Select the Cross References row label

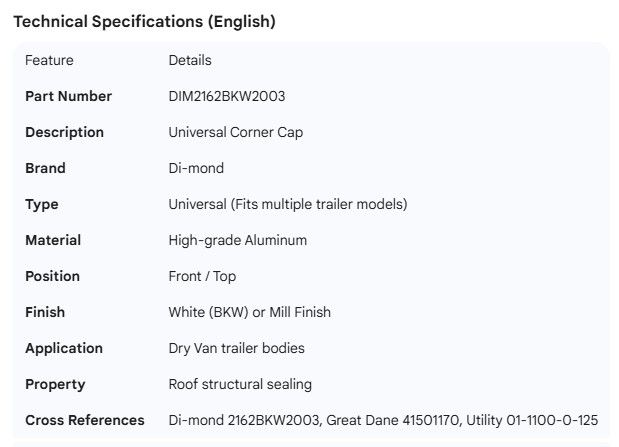(x=85, y=420)
